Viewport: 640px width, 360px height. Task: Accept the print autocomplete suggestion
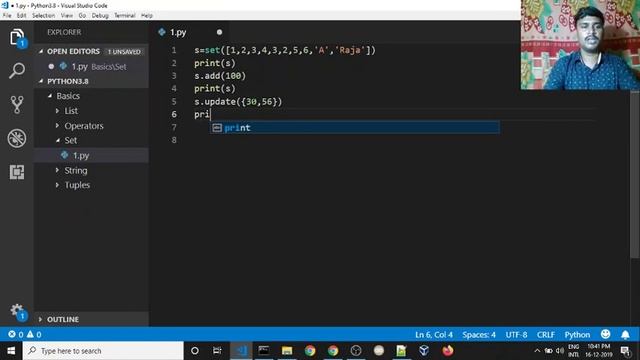click(x=354, y=128)
